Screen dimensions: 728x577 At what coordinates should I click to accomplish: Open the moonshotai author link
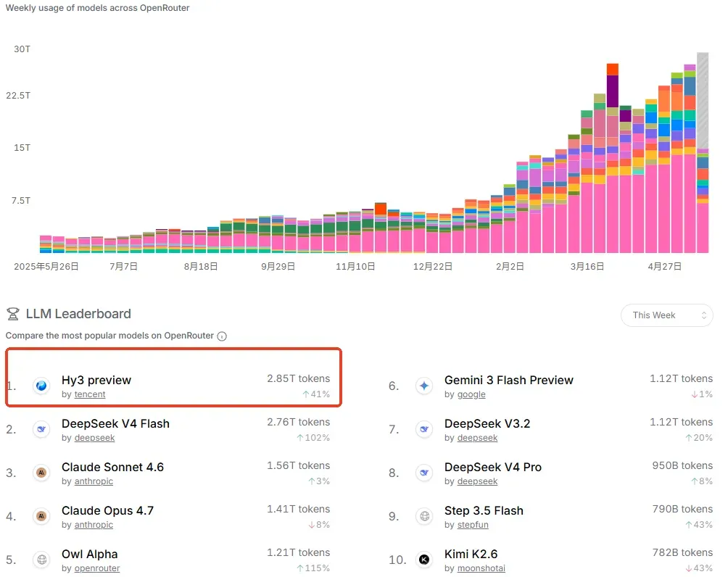click(x=481, y=568)
